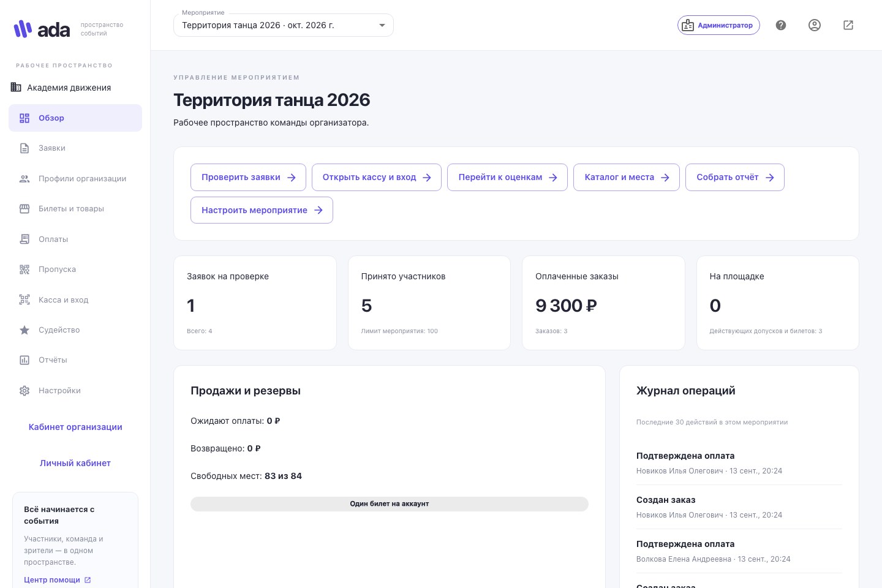Open the Кабинет организации link

click(x=75, y=427)
